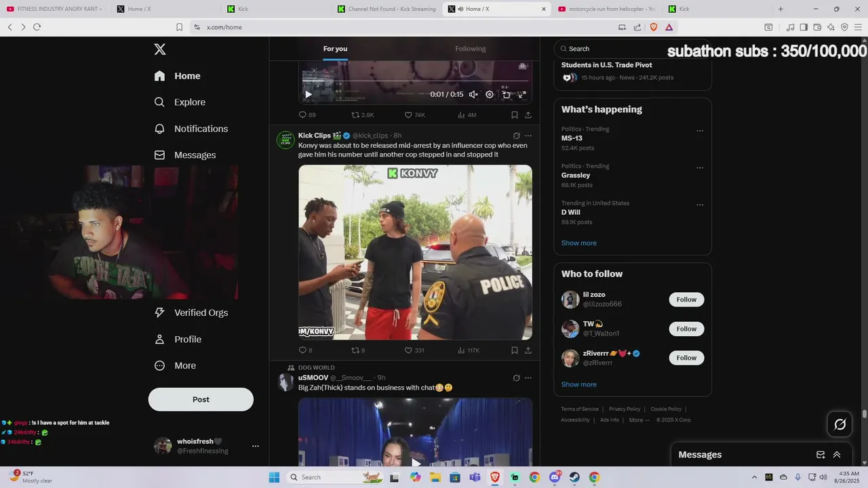Open the Profile page in the sidebar
Image resolution: width=868 pixels, height=488 pixels.
(x=178, y=340)
